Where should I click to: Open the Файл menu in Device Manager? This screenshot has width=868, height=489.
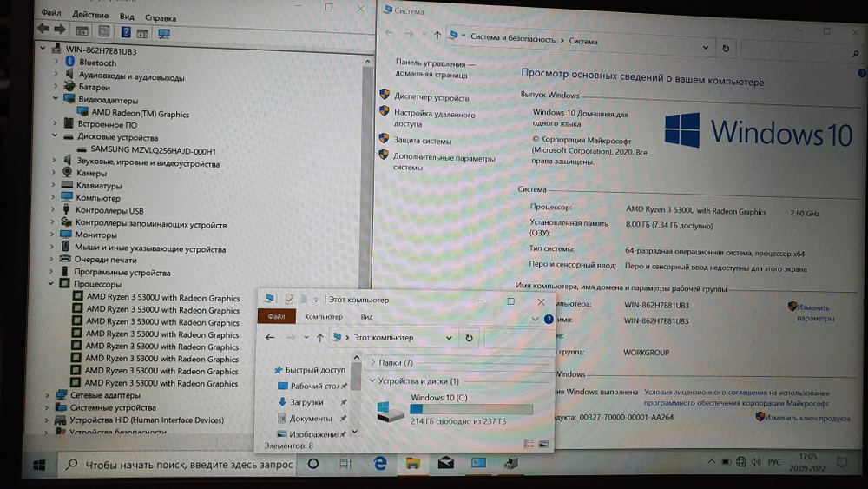51,13
